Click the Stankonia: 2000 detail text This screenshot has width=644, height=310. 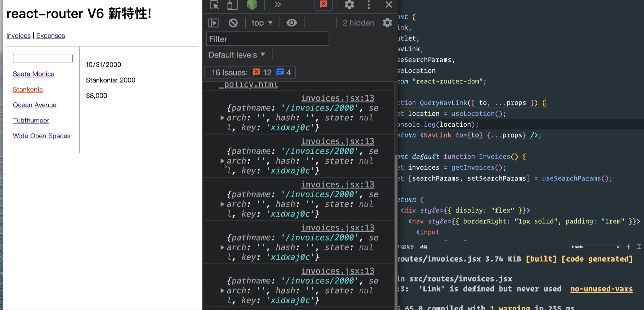point(110,80)
